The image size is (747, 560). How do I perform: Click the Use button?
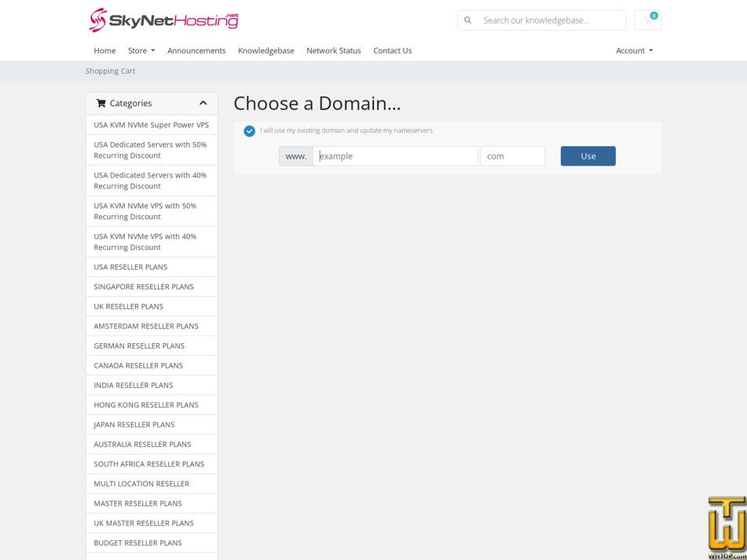pyautogui.click(x=588, y=156)
